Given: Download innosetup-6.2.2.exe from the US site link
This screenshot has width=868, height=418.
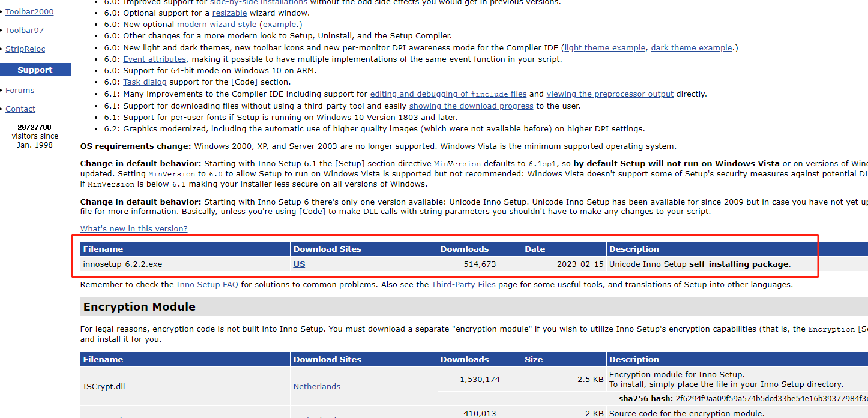Looking at the screenshot, I should pyautogui.click(x=299, y=264).
